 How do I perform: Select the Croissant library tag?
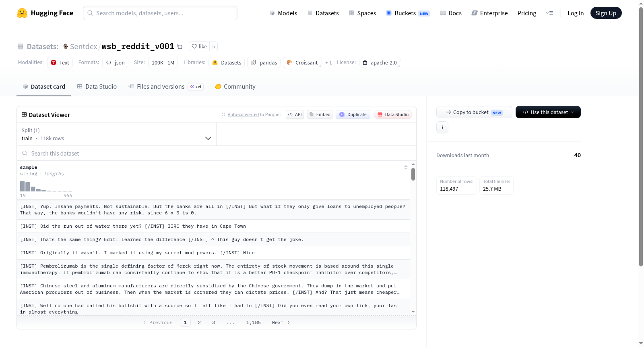click(302, 62)
